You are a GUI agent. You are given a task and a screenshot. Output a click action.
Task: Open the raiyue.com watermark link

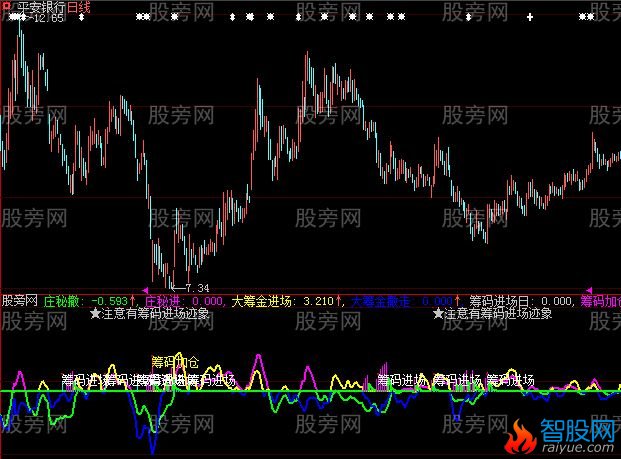pos(577,448)
